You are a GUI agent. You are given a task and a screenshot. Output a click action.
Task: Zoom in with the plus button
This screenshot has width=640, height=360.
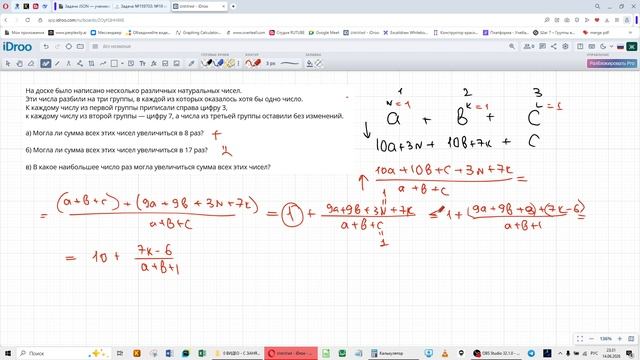tap(619, 339)
